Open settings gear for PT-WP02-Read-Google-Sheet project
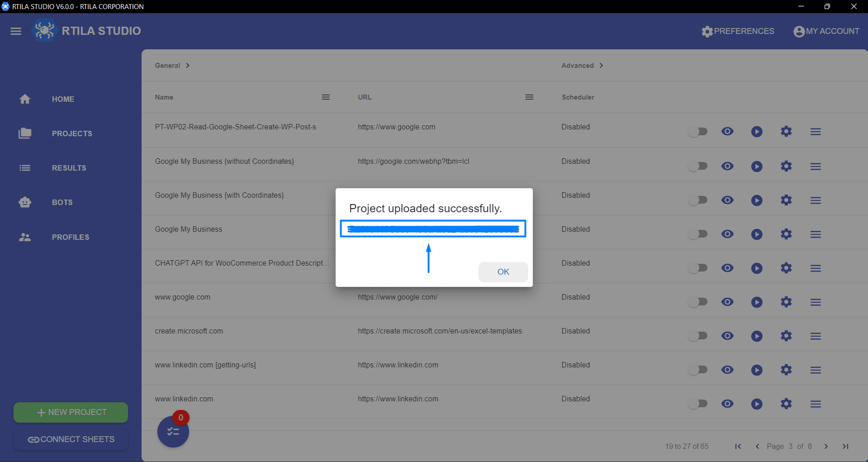The image size is (868, 462). (786, 132)
